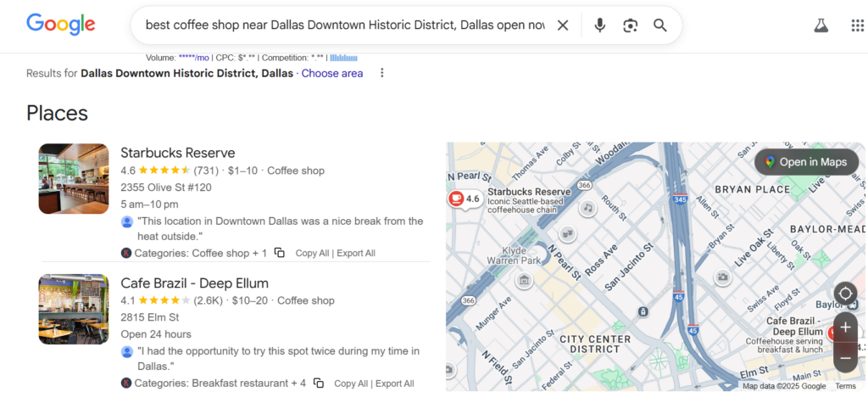Click the Terms link on the map
This screenshot has height=403, width=868.
[x=845, y=386]
